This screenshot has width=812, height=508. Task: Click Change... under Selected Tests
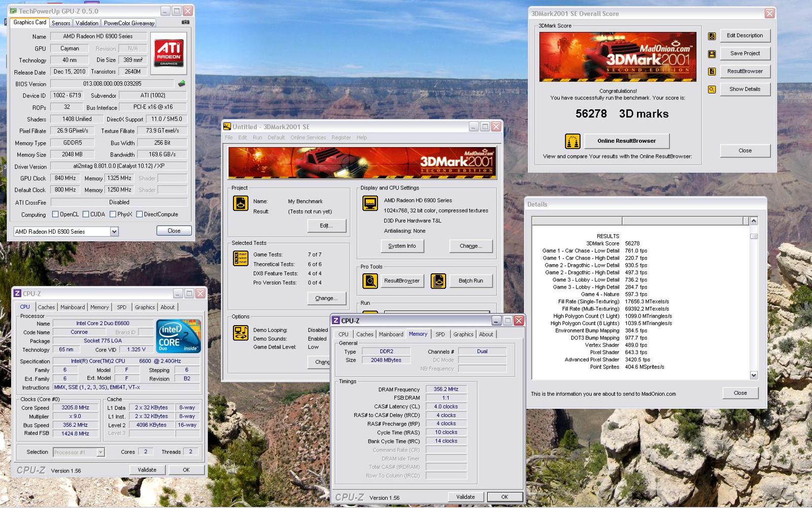[x=327, y=298]
